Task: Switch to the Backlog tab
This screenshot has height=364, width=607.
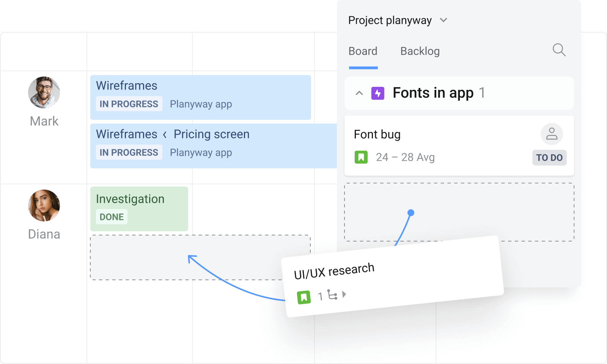Action: point(420,51)
